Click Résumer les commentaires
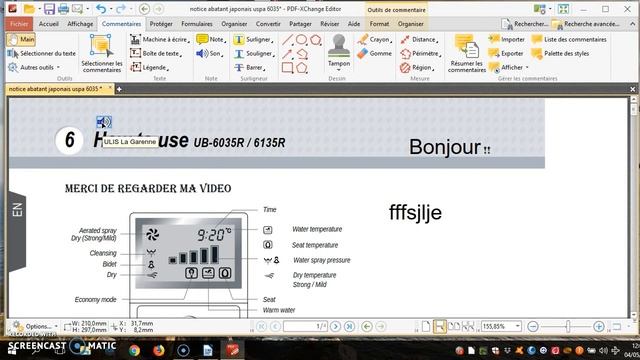This screenshot has width=640, height=360. pyautogui.click(x=467, y=54)
